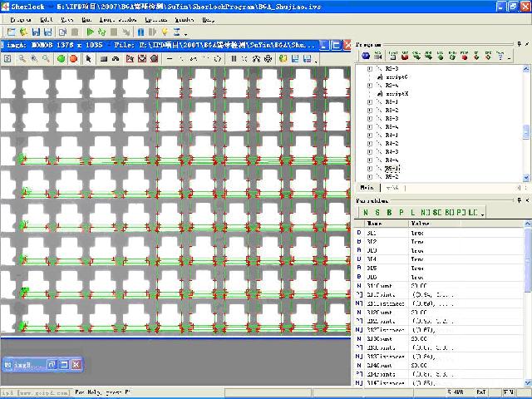Expand the R4-1 node in Program tree
The image size is (532, 399).
(369, 135)
